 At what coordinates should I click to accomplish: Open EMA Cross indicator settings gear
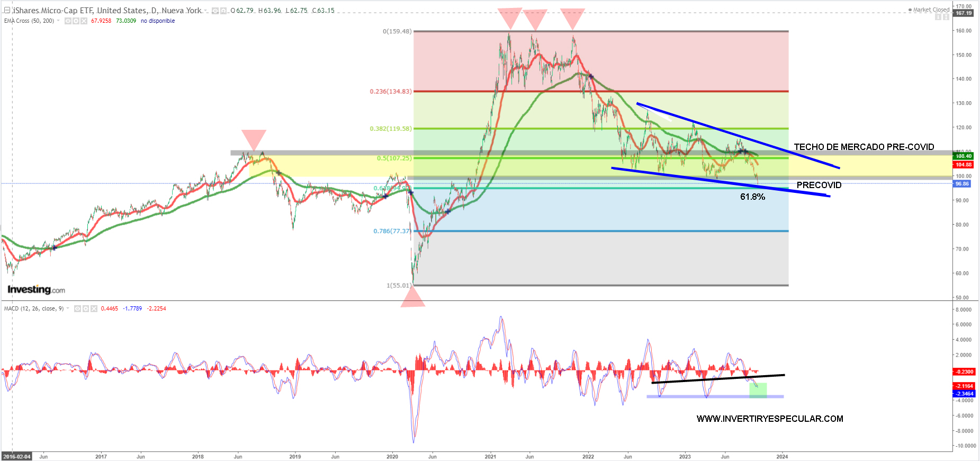tap(76, 21)
